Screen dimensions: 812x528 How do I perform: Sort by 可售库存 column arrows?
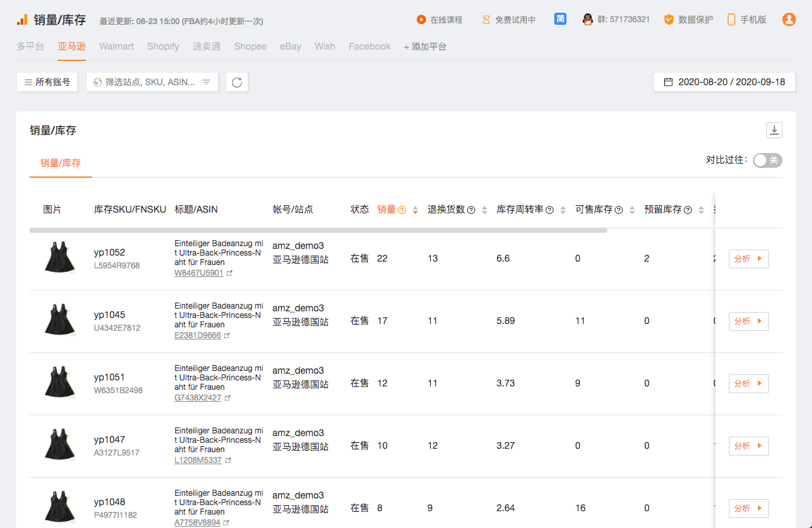coord(631,210)
